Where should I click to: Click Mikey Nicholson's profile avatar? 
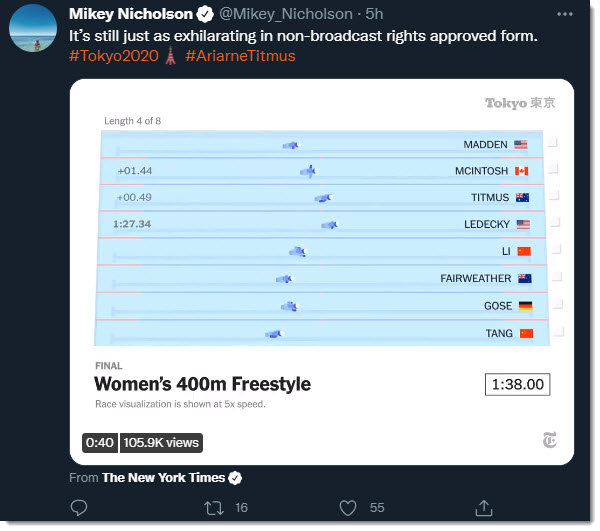tap(32, 31)
